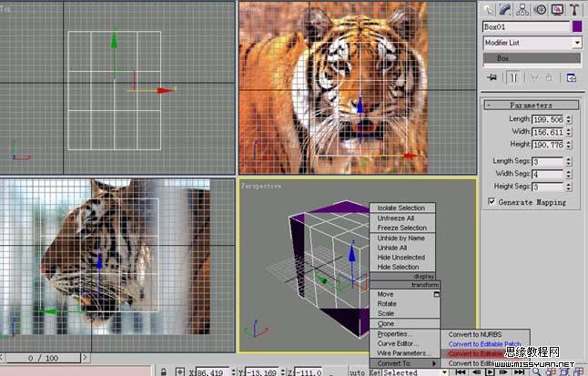
Task: Click the Height value spinner
Action: (569, 145)
